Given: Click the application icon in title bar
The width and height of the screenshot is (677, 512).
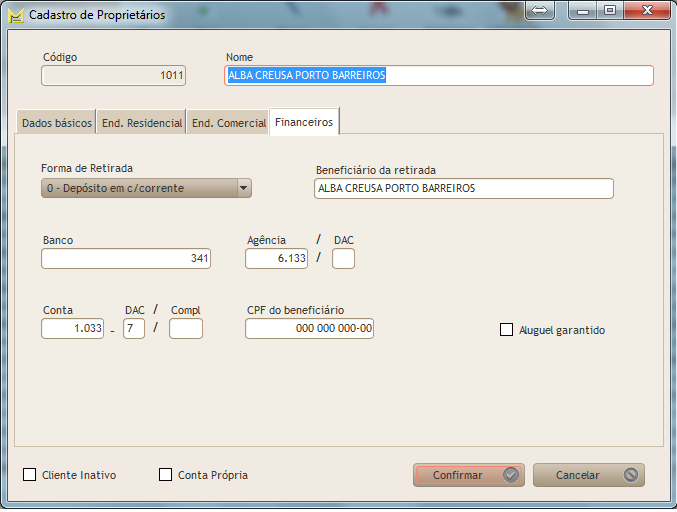Looking at the screenshot, I should (x=15, y=15).
